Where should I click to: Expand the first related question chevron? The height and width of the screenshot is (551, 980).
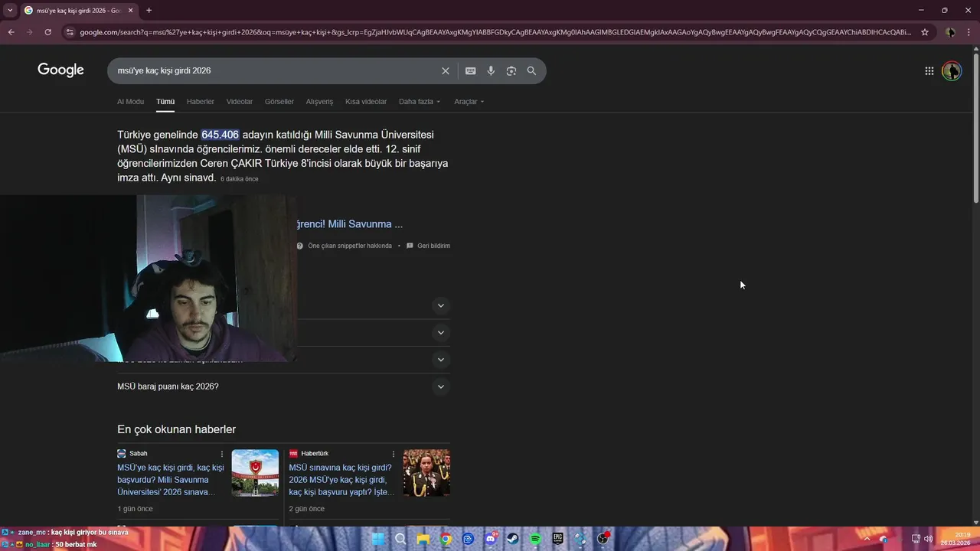click(440, 305)
